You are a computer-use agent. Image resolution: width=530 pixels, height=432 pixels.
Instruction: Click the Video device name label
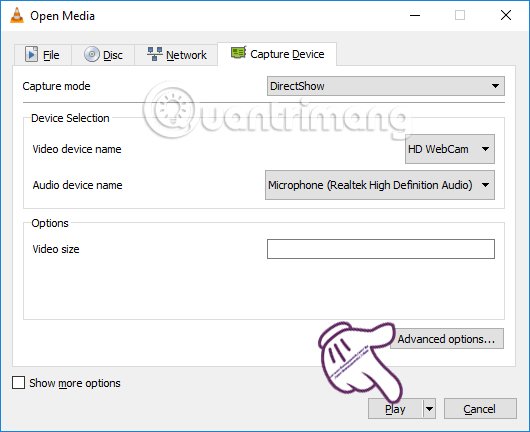77,149
